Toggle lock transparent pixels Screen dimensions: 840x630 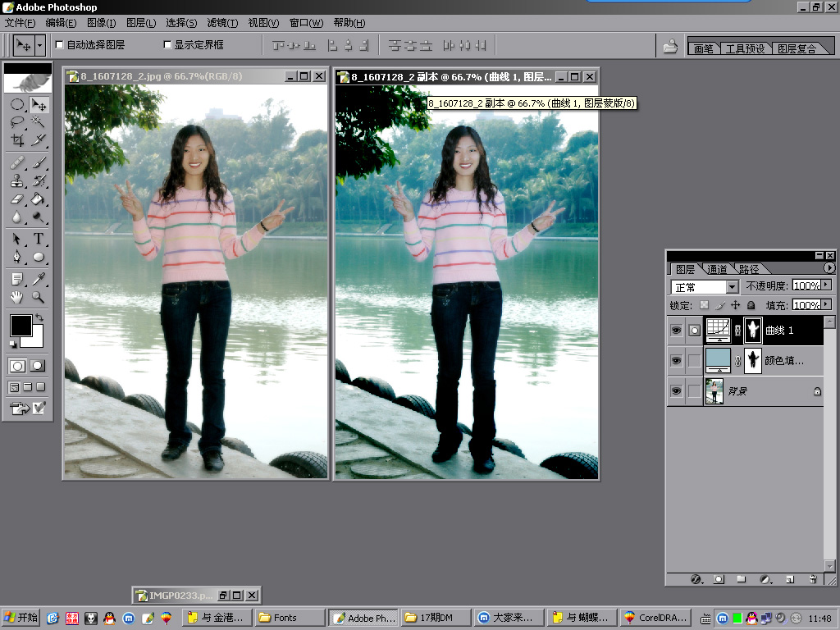coord(705,305)
